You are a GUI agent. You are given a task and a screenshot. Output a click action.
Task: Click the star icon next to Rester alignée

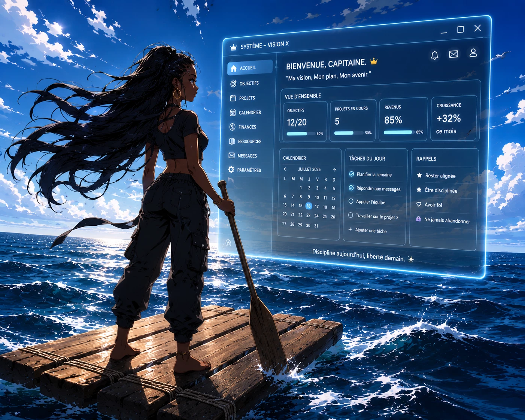pyautogui.click(x=419, y=175)
